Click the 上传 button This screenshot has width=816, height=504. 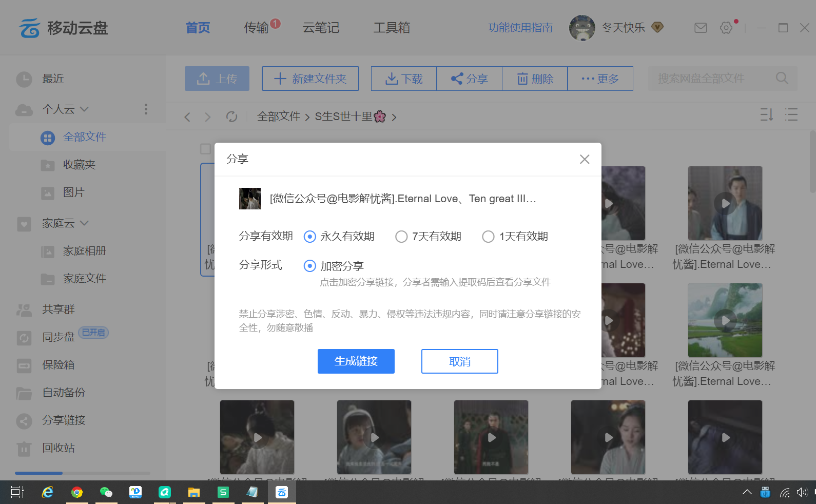click(217, 79)
